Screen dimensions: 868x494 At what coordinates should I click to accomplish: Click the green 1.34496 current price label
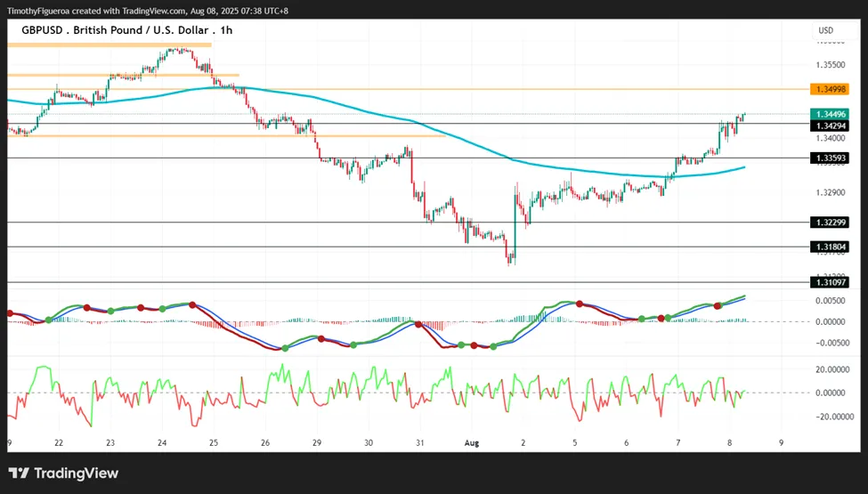[x=829, y=114]
